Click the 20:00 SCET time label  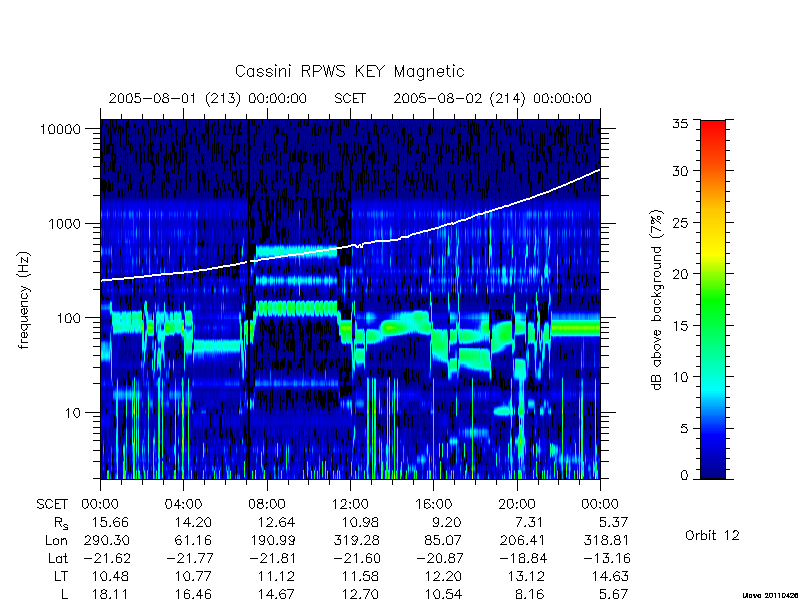(517, 505)
